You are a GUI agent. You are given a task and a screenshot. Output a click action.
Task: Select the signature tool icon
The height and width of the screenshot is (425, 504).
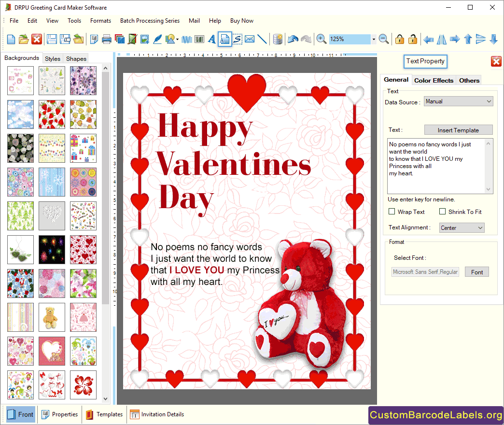pos(237,39)
